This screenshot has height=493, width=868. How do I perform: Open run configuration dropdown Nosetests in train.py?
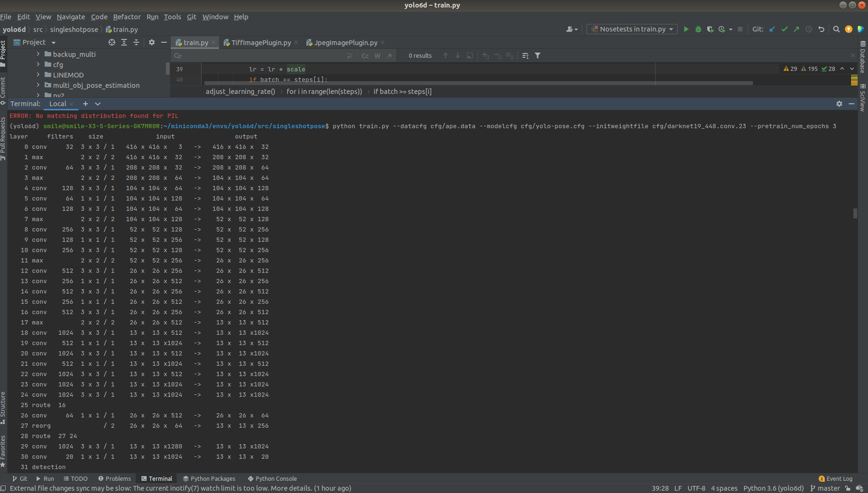click(x=632, y=29)
